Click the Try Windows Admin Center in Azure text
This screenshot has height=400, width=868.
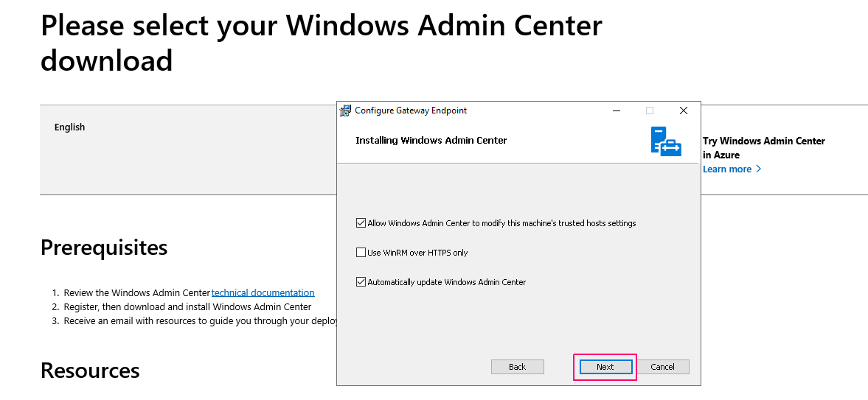[764, 148]
